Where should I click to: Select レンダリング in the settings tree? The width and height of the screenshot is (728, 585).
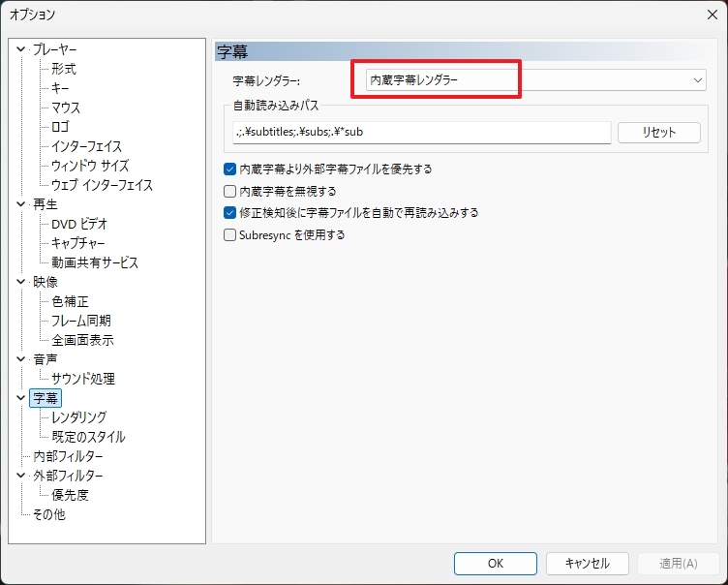click(x=78, y=417)
